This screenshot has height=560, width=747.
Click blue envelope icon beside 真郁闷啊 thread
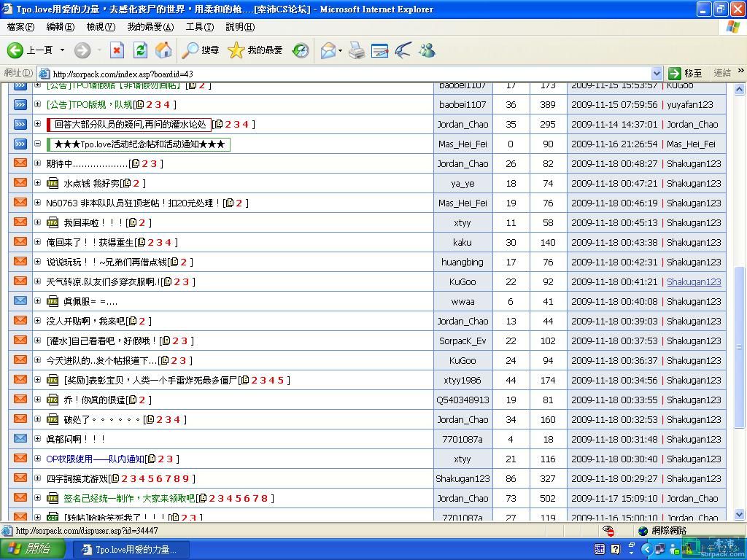[x=20, y=439]
